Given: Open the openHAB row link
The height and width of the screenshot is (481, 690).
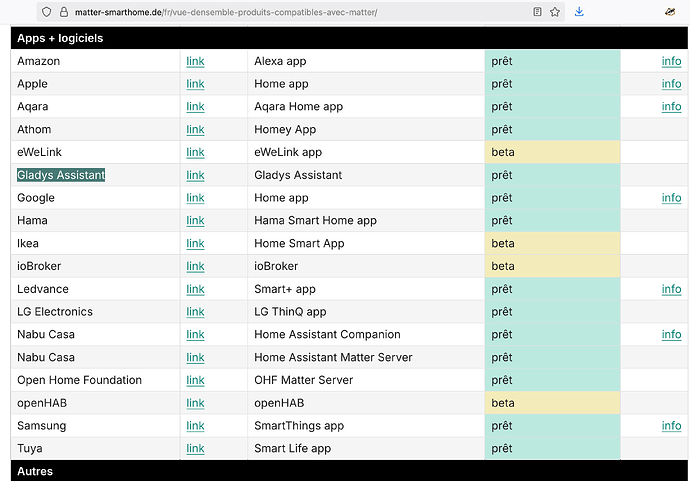Looking at the screenshot, I should (195, 403).
